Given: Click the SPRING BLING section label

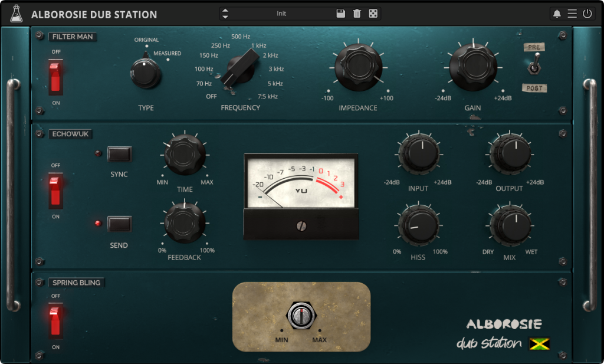Looking at the screenshot, I should [76, 283].
